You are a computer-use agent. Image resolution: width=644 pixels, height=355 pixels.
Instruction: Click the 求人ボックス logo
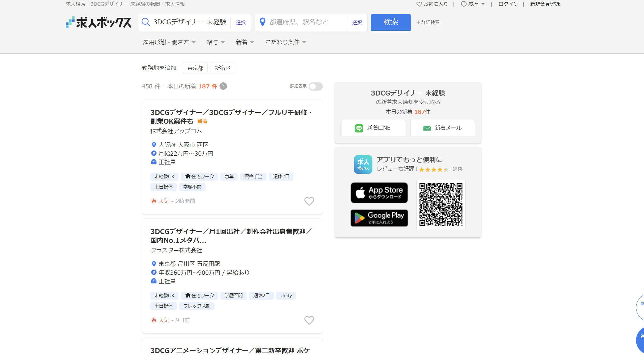(99, 22)
